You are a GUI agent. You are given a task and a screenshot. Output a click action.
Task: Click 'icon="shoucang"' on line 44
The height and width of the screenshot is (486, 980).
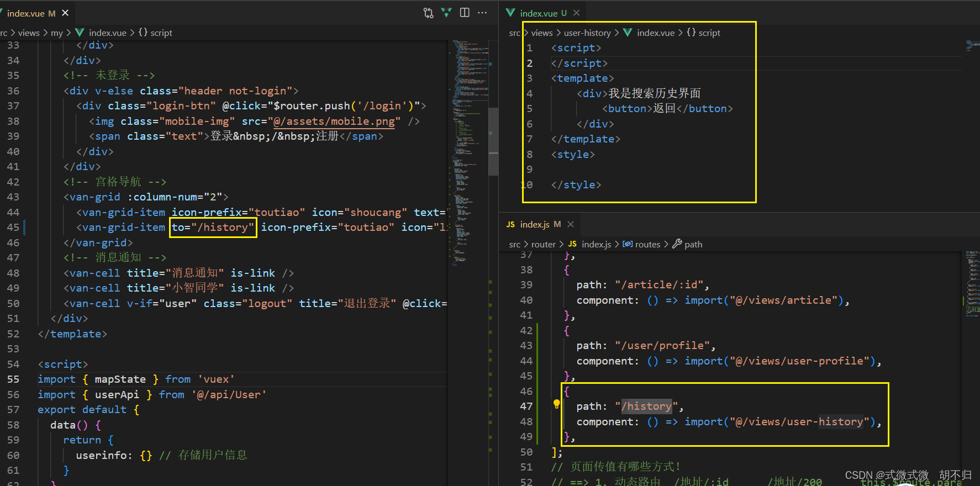359,212
